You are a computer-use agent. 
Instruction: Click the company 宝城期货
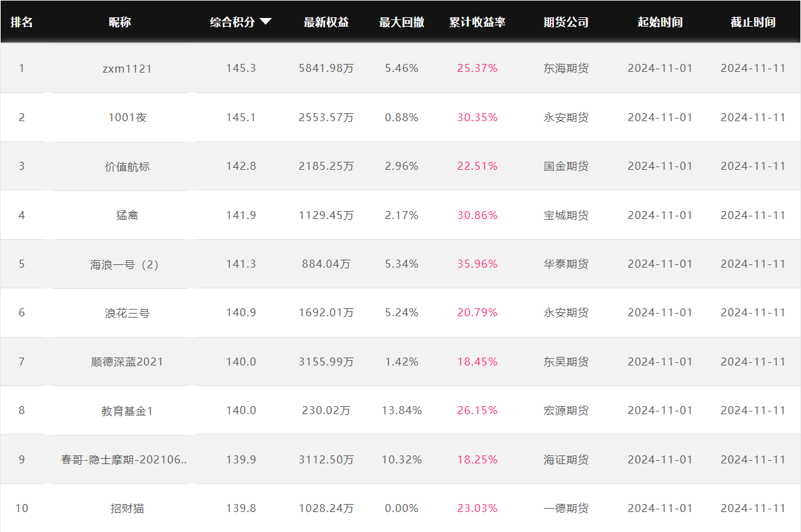(566, 215)
